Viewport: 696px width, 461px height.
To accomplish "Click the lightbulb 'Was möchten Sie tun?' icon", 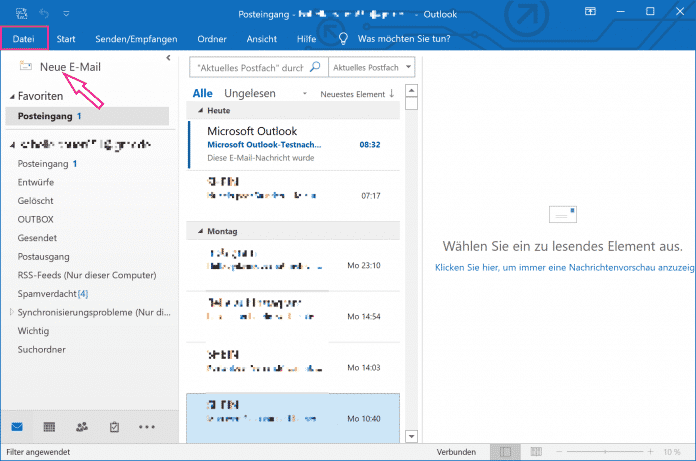I will click(x=343, y=39).
